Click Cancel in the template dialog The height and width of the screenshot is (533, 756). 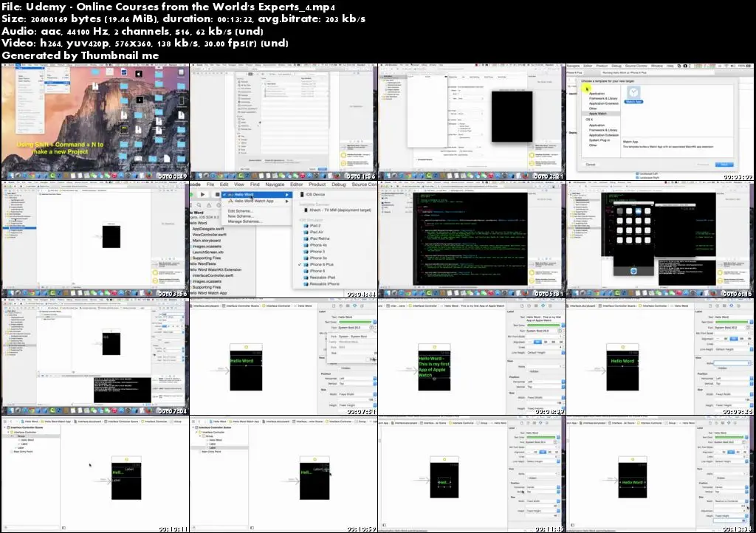(x=591, y=165)
